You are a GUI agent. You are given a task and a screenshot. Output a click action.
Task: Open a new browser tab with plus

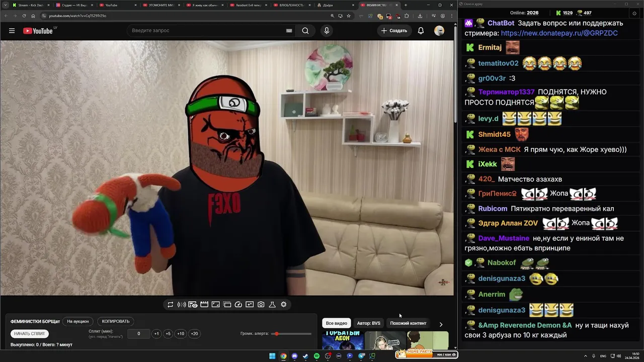[406, 5]
